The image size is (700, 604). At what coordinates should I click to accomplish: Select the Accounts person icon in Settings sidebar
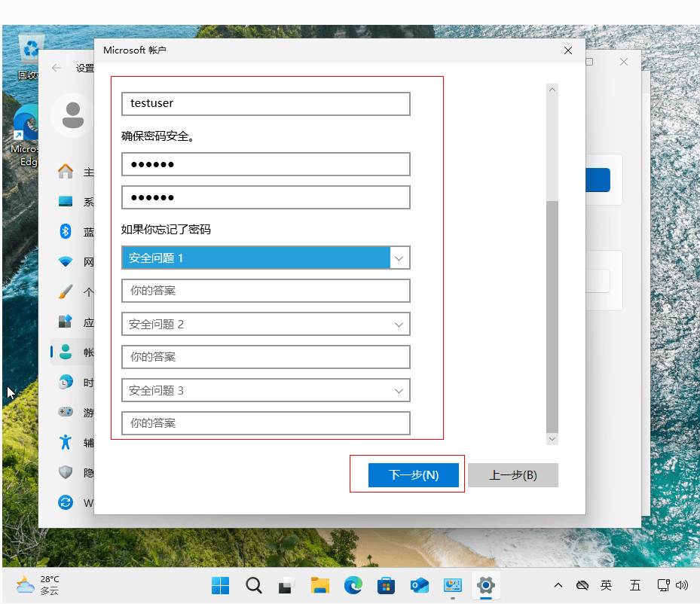click(66, 352)
